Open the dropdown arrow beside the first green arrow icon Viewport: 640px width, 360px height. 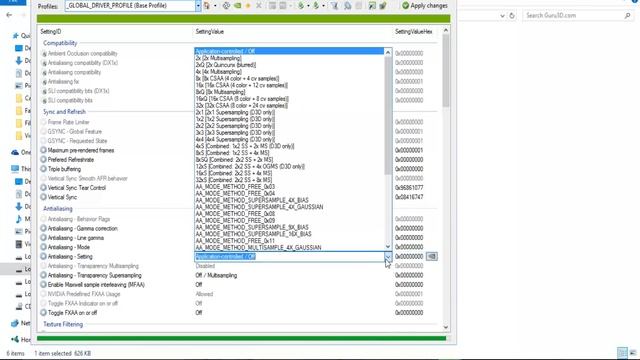click(x=309, y=6)
